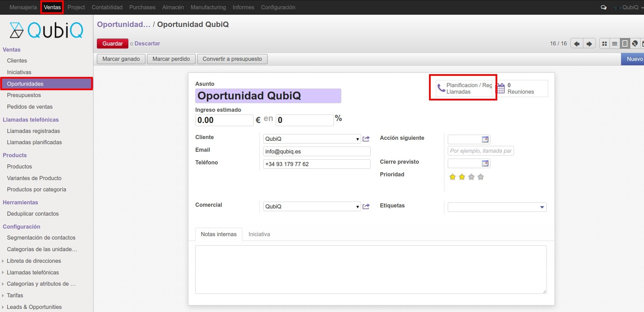Switch to the Iniciativa tab
644x312 pixels.
[x=259, y=234]
